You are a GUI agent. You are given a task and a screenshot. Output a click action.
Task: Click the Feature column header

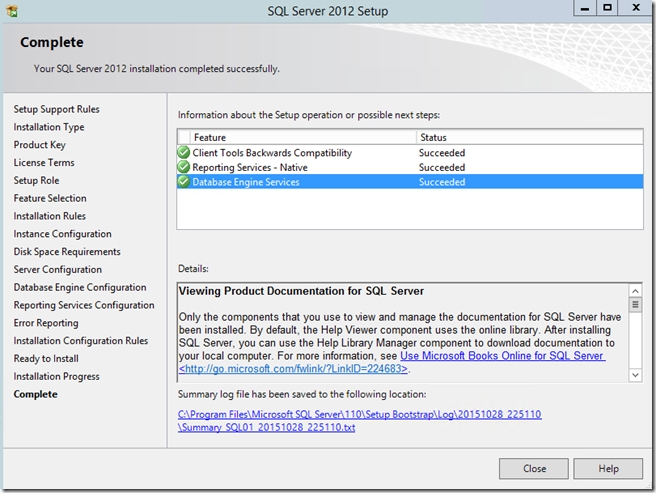302,137
